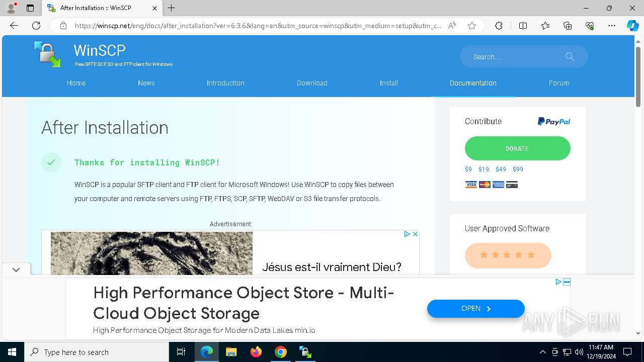This screenshot has height=362, width=644.
Task: Open the Edge profile icon
Action: [x=11, y=8]
